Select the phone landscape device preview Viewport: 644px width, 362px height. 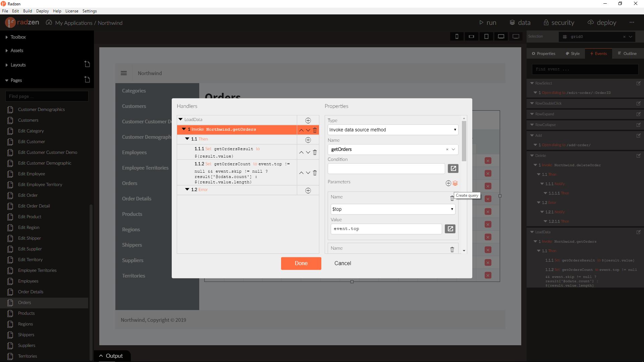click(x=471, y=36)
